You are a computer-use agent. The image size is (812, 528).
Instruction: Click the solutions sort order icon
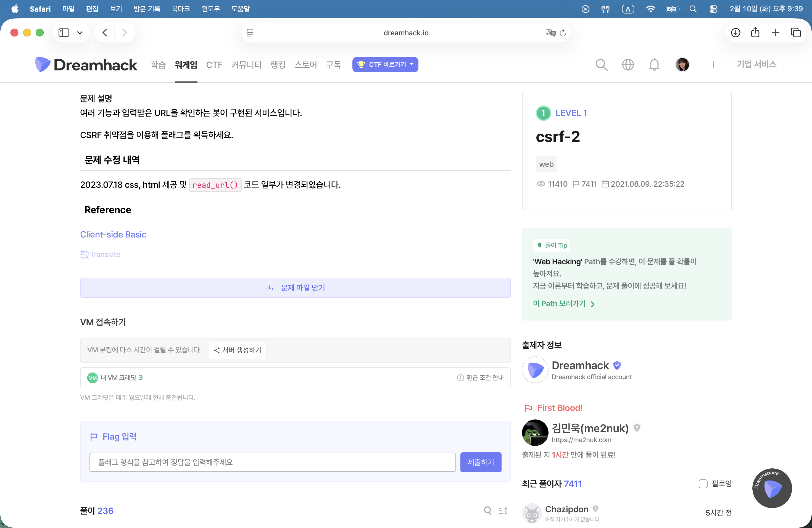click(503, 511)
